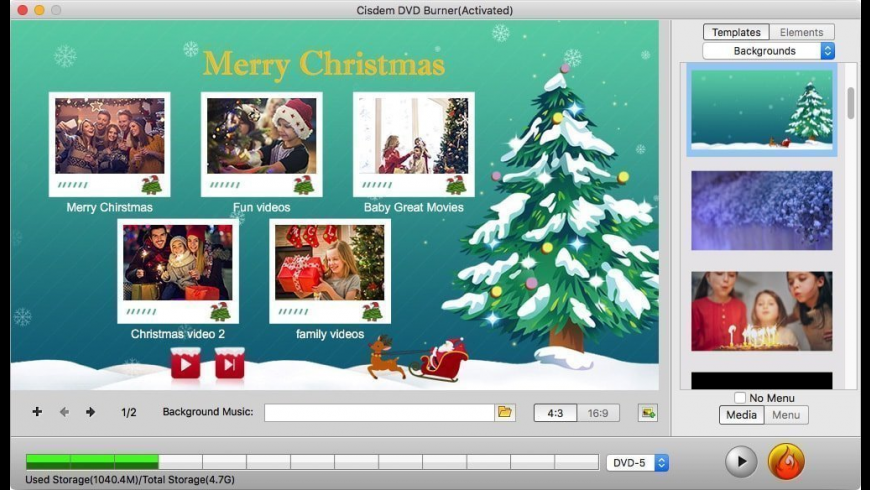This screenshot has height=490, width=870.
Task: Click the 'Christmas video 2' caption label
Action: click(x=178, y=334)
